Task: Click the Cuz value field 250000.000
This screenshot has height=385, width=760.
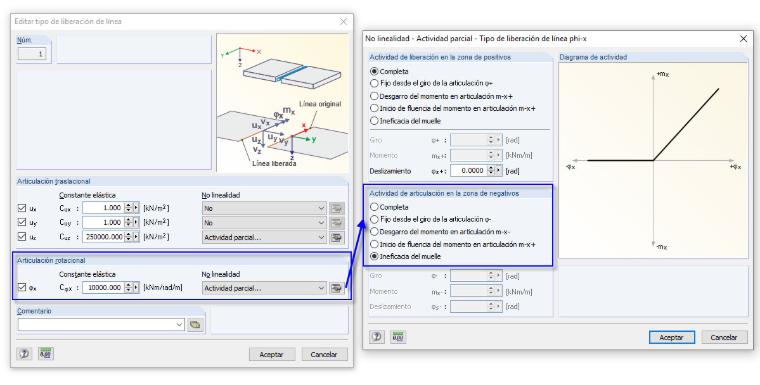Action: (x=104, y=237)
